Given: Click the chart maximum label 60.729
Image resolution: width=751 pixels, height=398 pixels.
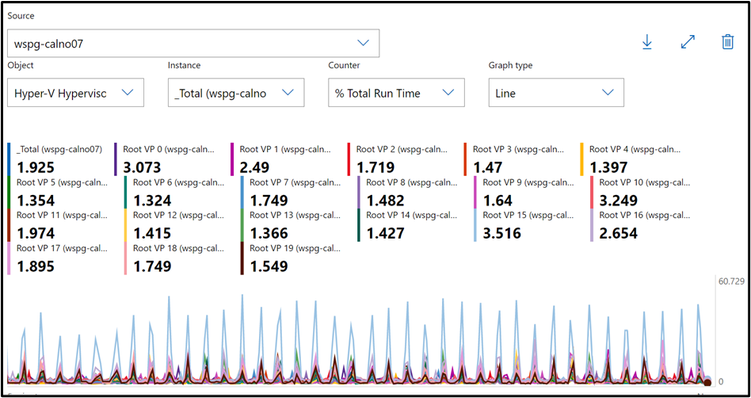Looking at the screenshot, I should [731, 281].
